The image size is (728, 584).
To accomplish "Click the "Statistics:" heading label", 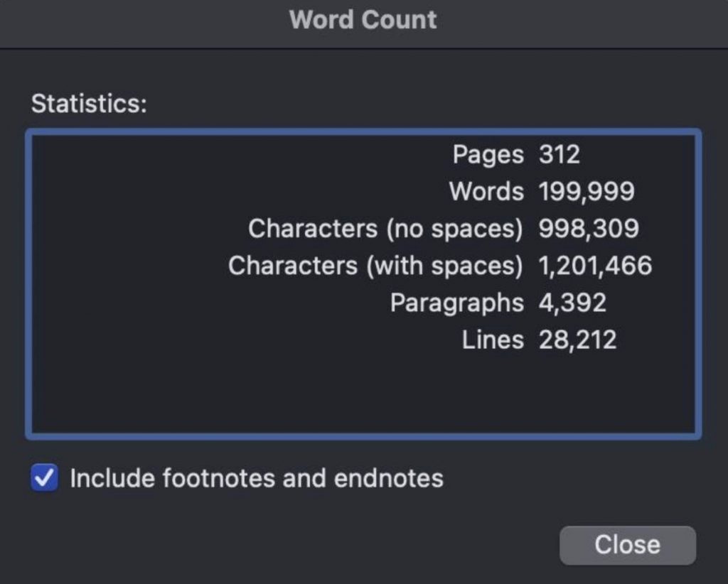I will pos(89,104).
